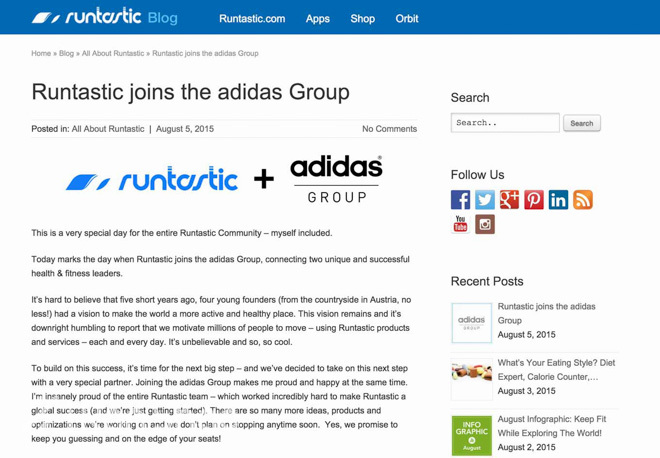Jump to No Comments link
The image size is (660, 458).
point(389,129)
